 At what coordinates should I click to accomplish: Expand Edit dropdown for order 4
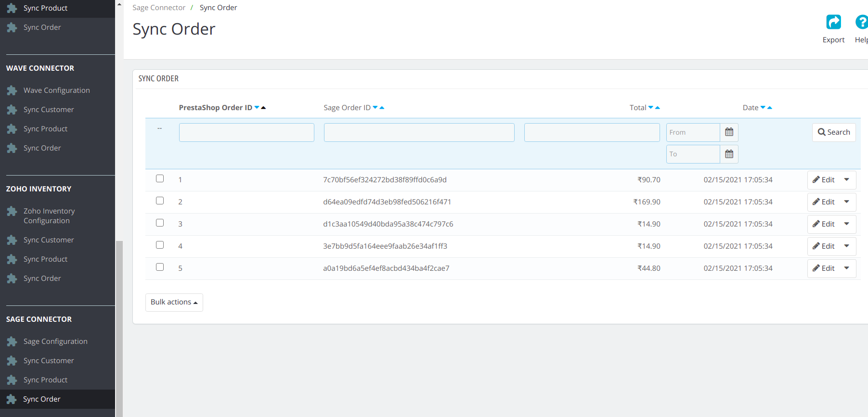pyautogui.click(x=847, y=246)
